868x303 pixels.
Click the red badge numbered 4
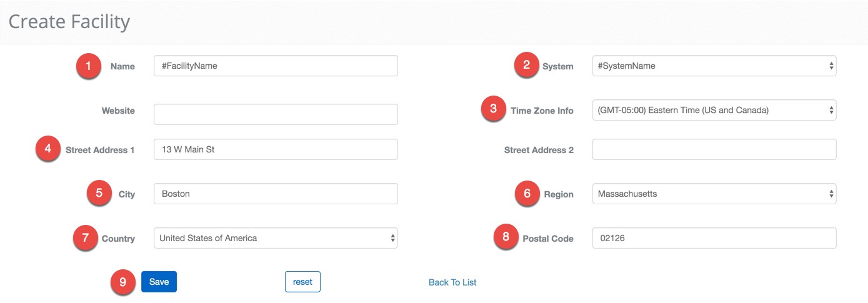click(x=48, y=149)
